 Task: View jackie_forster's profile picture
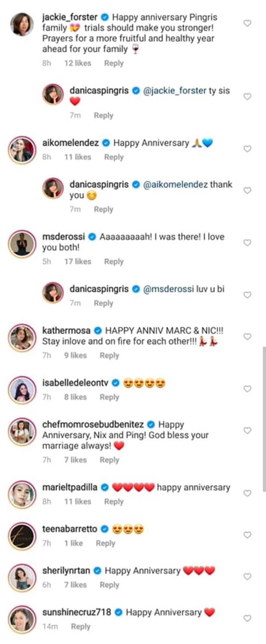[x=22, y=24]
